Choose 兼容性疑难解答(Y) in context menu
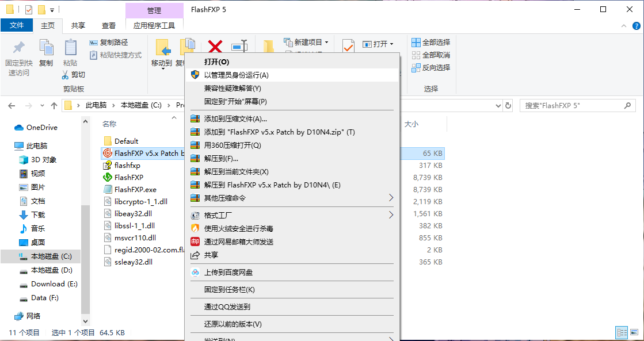 pos(292,88)
